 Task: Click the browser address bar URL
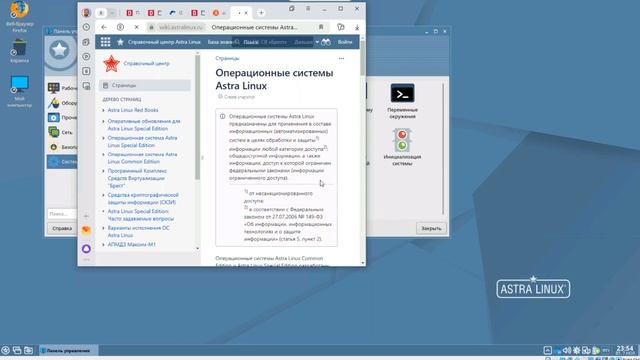pos(181,27)
